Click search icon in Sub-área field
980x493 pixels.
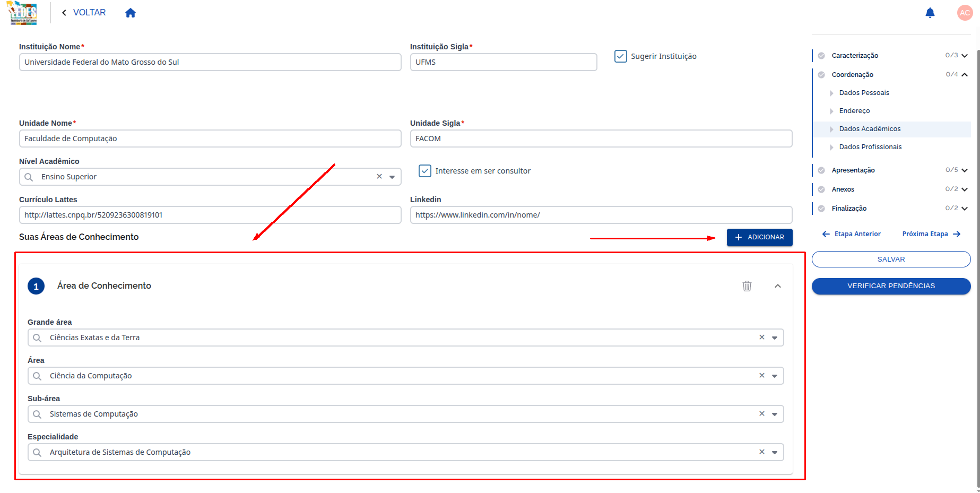click(37, 414)
